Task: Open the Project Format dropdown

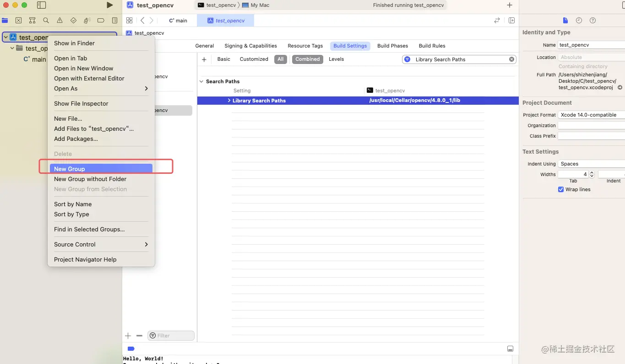Action: click(x=591, y=115)
